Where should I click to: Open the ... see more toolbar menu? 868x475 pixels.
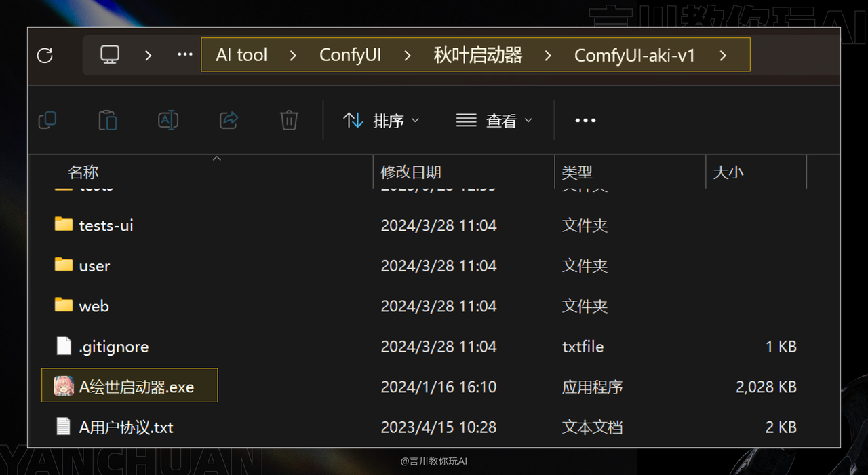click(x=585, y=120)
